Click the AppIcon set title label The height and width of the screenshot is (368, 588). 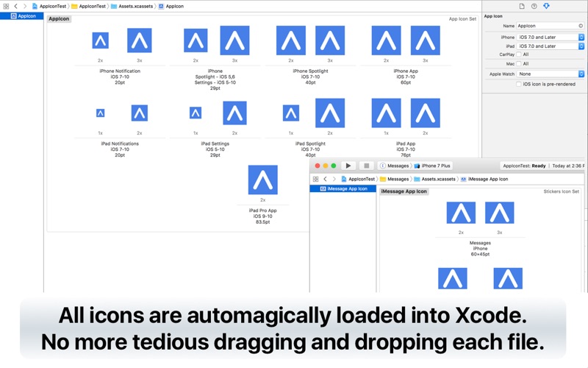coord(59,19)
